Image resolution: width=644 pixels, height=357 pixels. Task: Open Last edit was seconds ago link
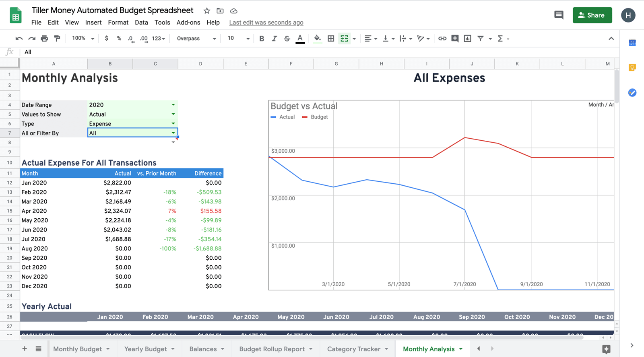(x=266, y=23)
